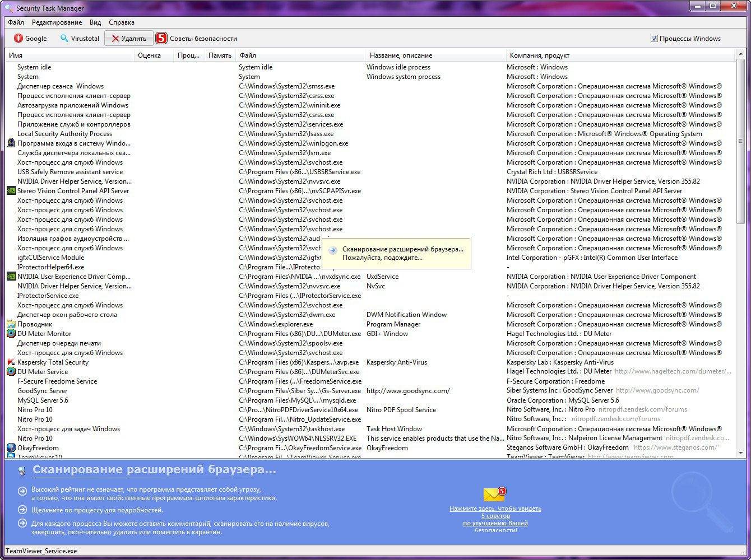Sort by the Оценка column header

click(x=154, y=55)
